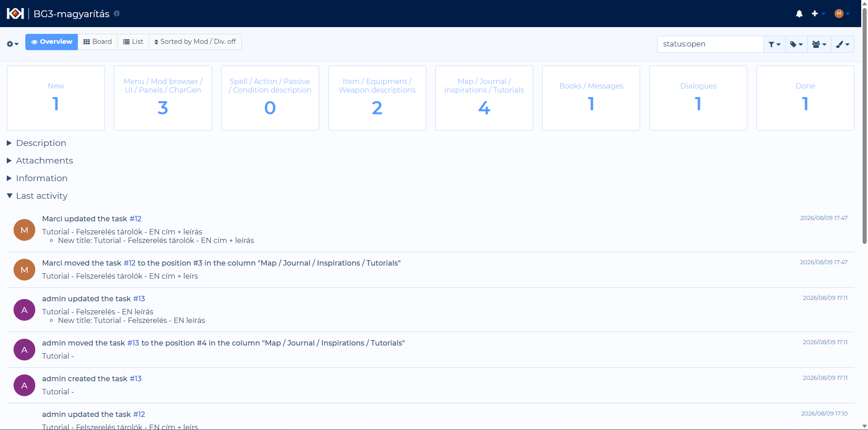
Task: Click admin avatar on created task #13 entry
Action: click(24, 385)
